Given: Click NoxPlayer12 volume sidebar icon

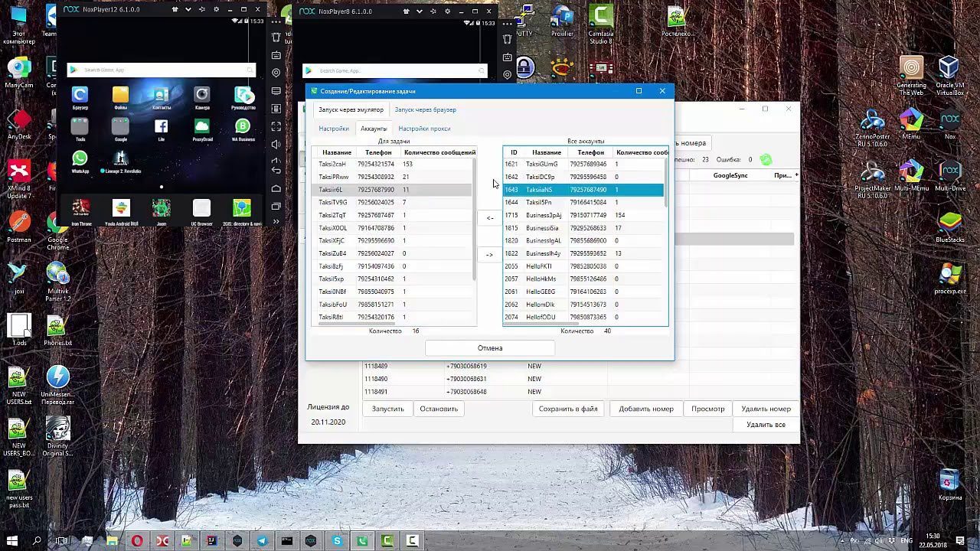Looking at the screenshot, I should click(x=276, y=145).
